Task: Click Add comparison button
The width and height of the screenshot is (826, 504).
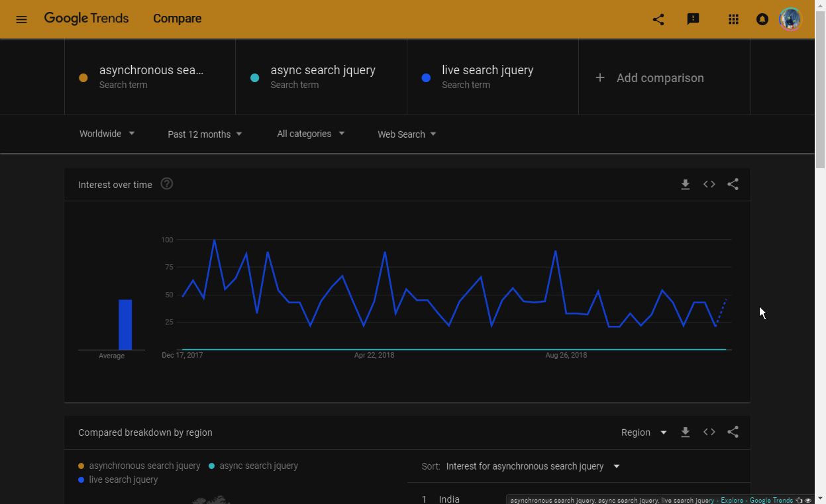Action: (x=650, y=78)
